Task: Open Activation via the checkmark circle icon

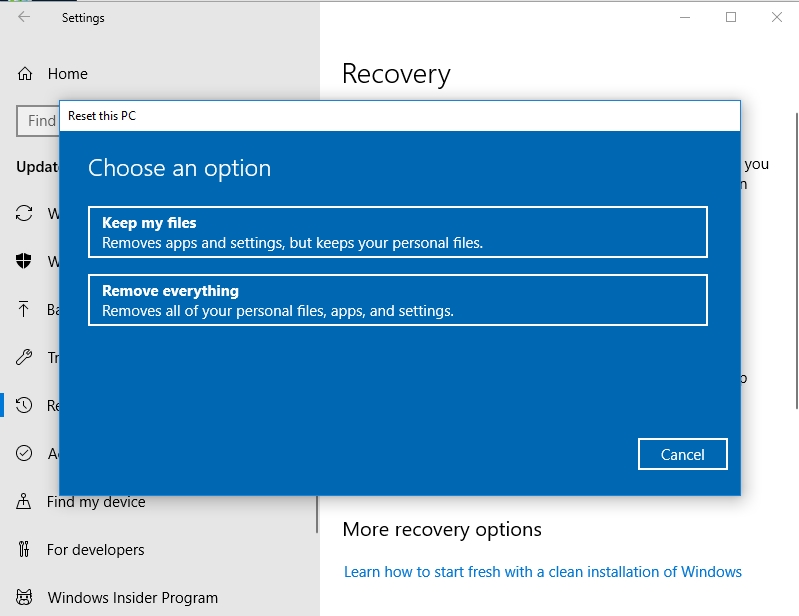Action: 24,454
